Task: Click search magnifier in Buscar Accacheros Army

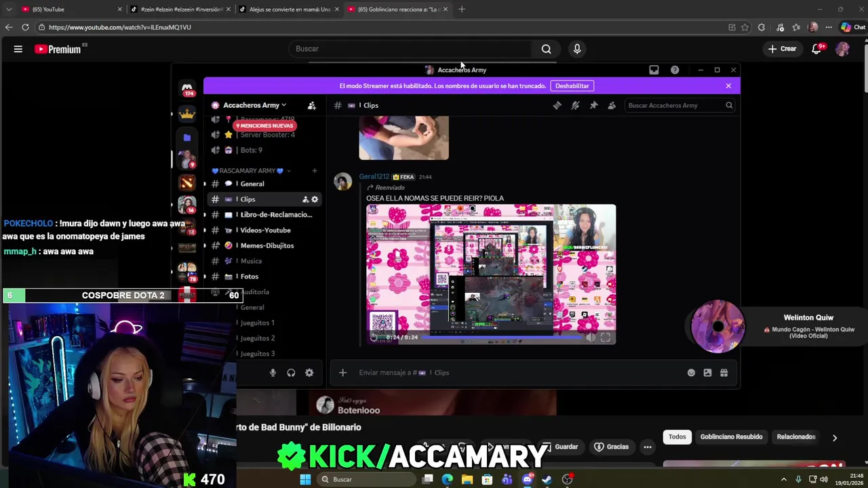Action: [729, 105]
